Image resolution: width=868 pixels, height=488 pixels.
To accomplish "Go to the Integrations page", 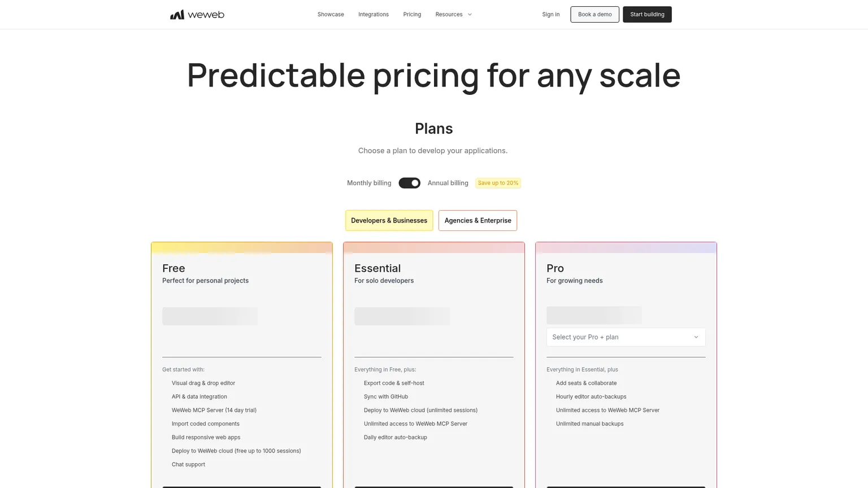I will 374,15.
